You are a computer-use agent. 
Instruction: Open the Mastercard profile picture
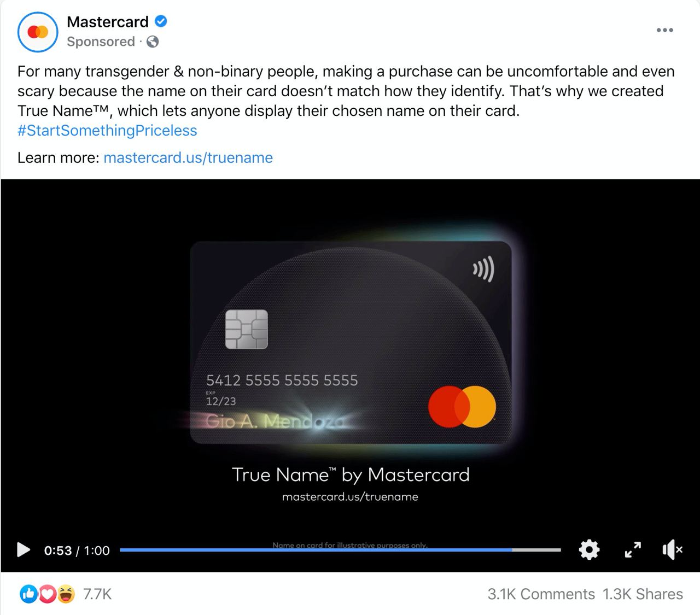tap(38, 32)
